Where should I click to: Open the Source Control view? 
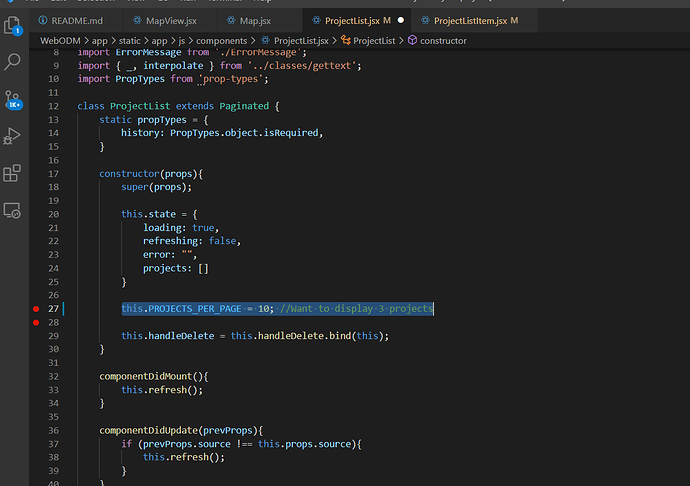[13, 99]
